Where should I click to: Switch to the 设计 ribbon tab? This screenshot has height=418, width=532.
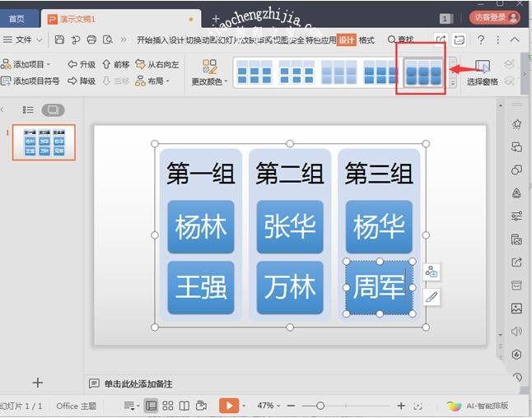pos(346,40)
